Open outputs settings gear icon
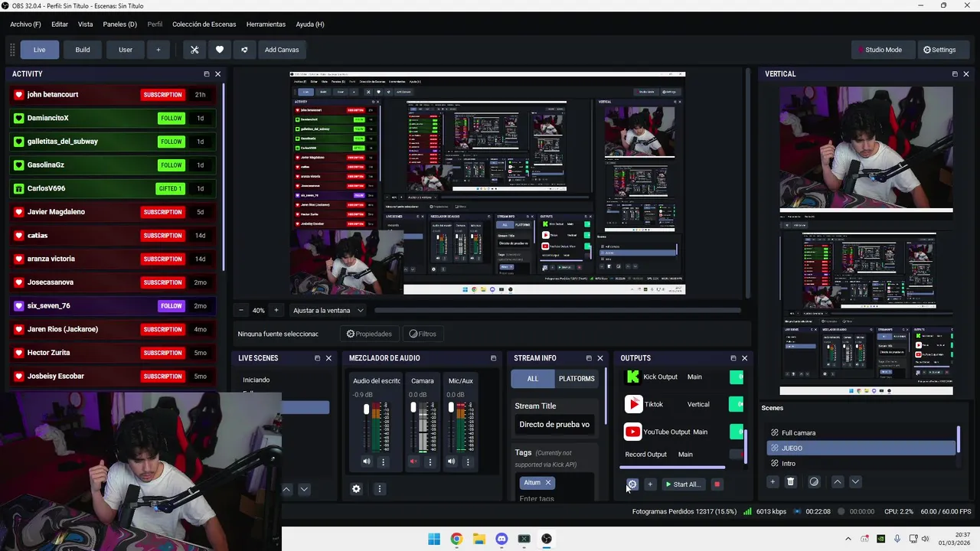This screenshot has height=551, width=980. click(632, 484)
